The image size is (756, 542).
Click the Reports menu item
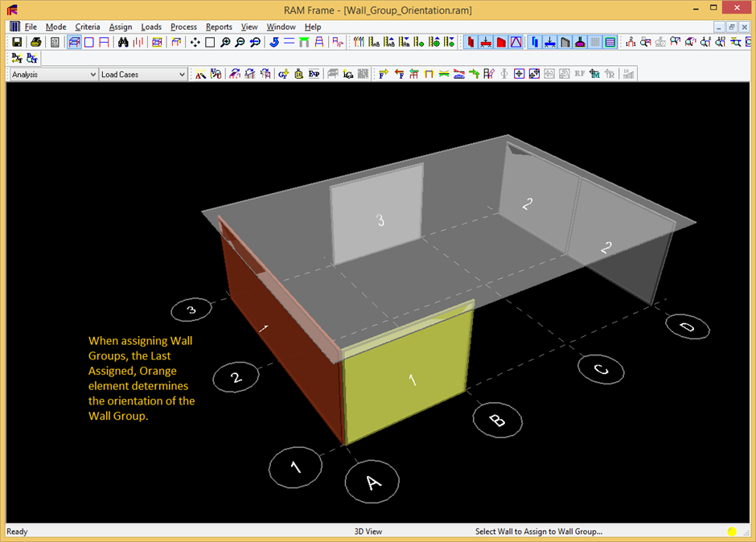(x=219, y=27)
